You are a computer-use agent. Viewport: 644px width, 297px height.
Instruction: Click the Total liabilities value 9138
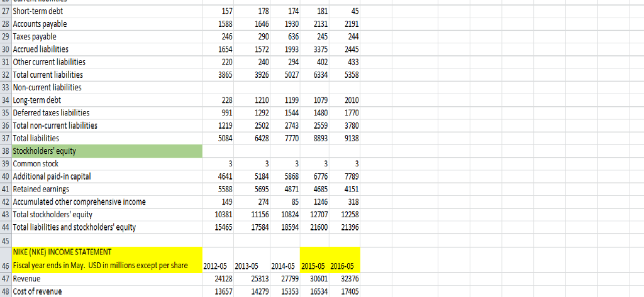point(345,138)
